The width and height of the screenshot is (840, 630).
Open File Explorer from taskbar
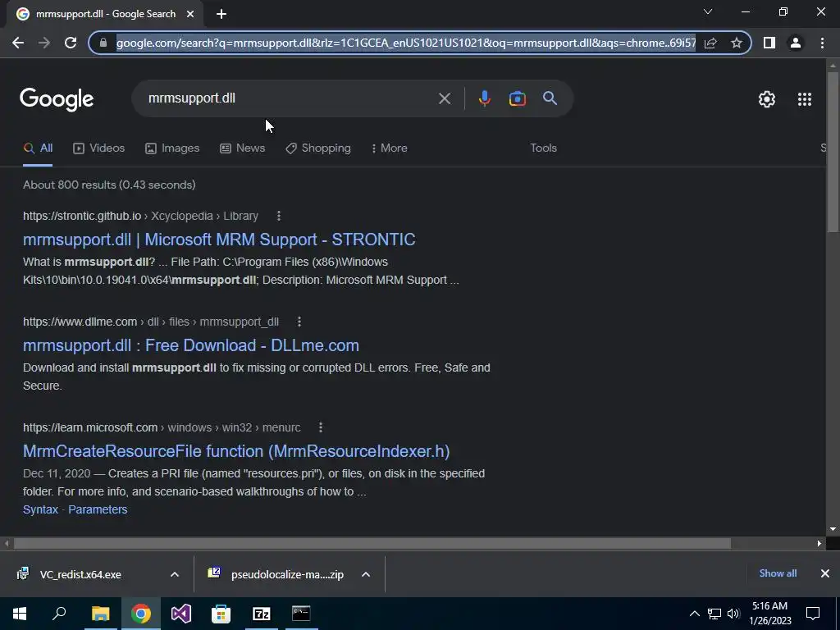point(100,614)
